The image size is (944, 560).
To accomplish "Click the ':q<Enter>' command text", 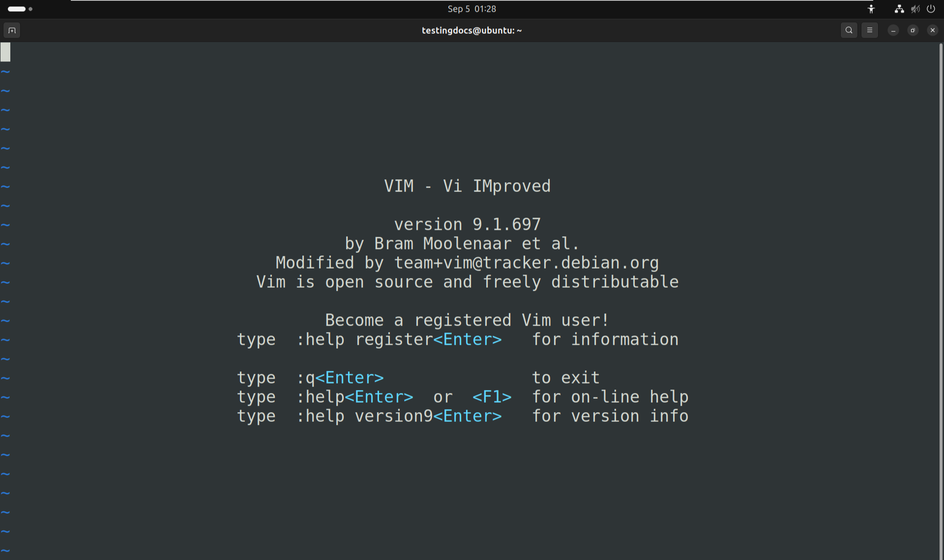I will (340, 378).
